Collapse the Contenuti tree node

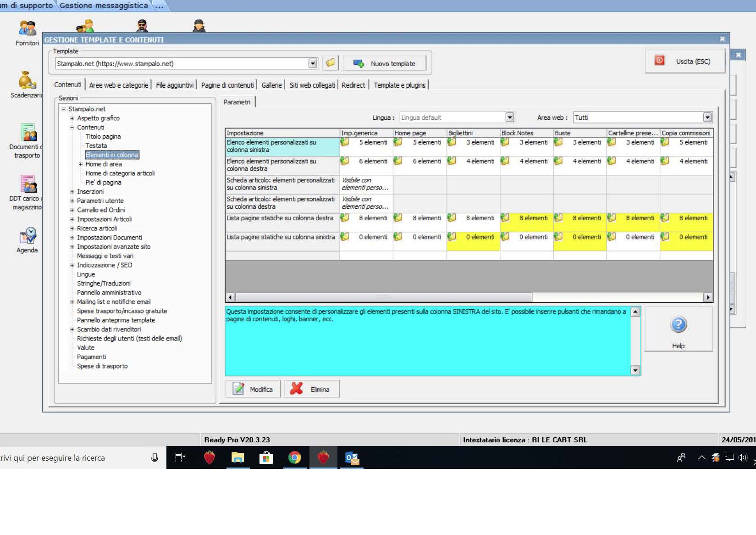[72, 128]
